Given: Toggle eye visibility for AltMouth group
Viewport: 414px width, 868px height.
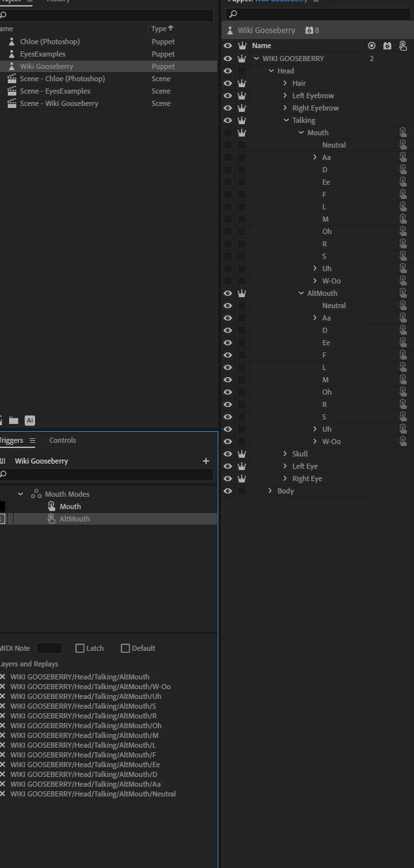Looking at the screenshot, I should point(227,293).
